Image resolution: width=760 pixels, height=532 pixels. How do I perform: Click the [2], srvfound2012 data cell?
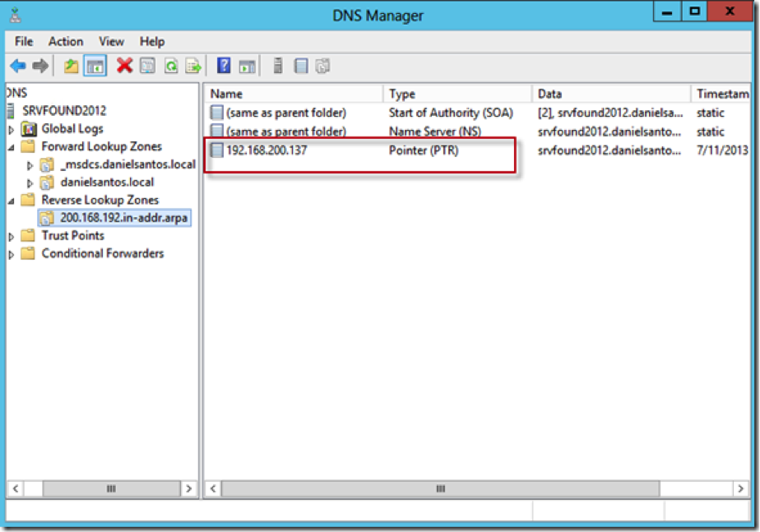(610, 113)
